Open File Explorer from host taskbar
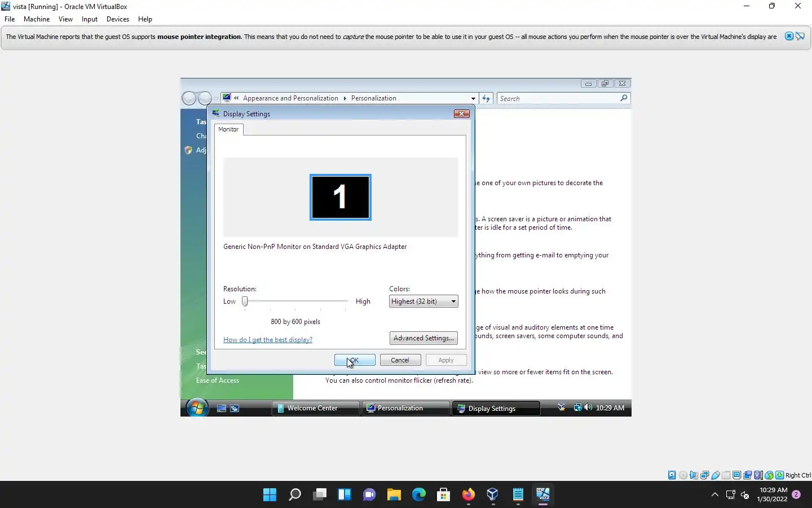 pyautogui.click(x=394, y=495)
